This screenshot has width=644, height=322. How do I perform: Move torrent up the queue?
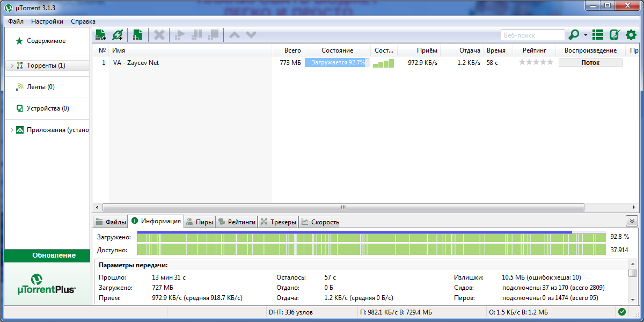click(235, 35)
